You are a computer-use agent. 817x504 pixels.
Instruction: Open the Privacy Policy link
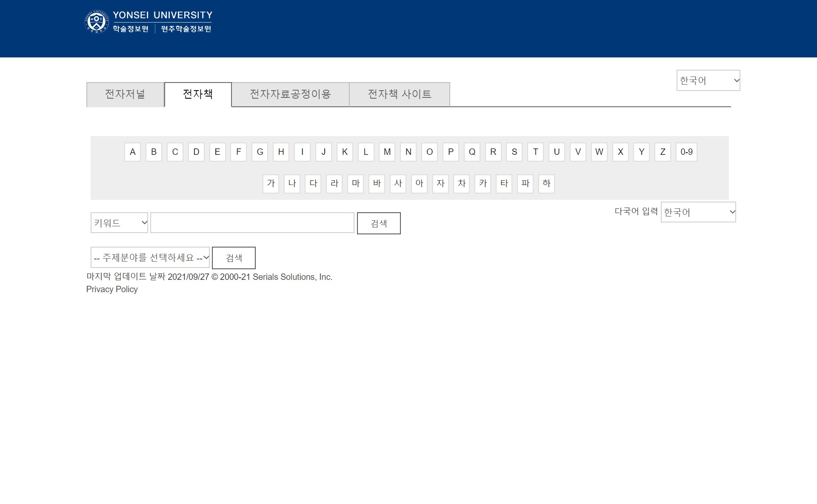pyautogui.click(x=112, y=289)
